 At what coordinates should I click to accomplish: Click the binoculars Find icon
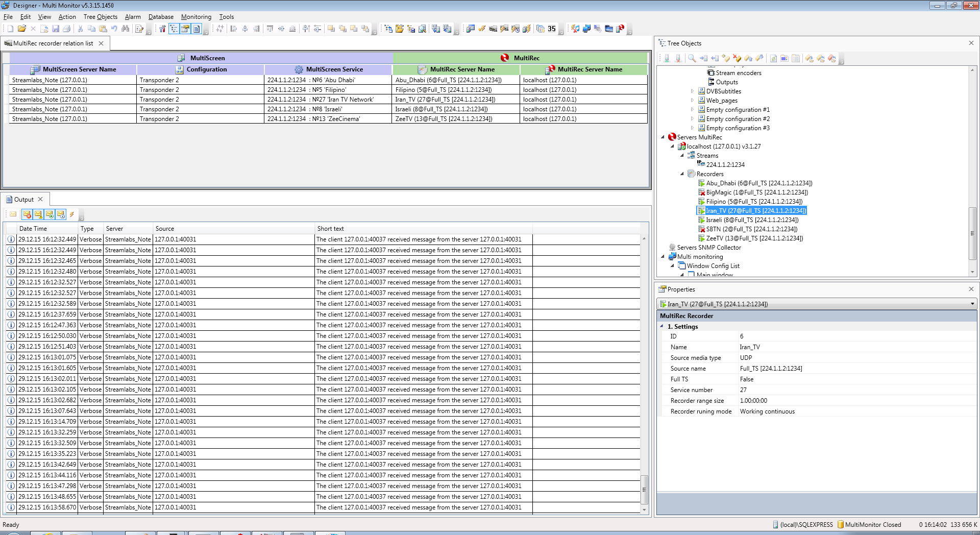pos(125,29)
